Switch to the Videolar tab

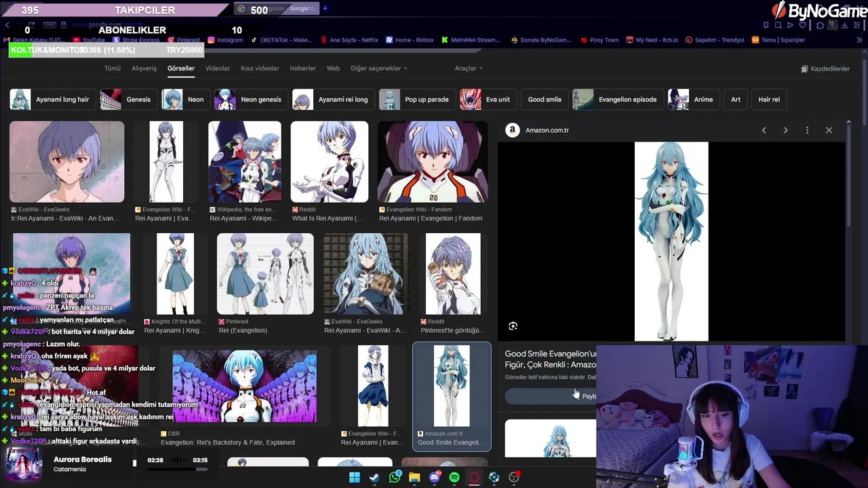pos(218,68)
